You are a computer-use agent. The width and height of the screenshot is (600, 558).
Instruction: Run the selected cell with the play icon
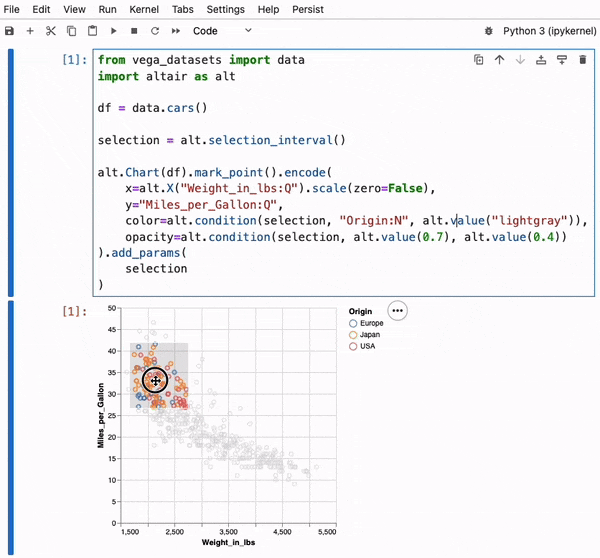pos(114,31)
